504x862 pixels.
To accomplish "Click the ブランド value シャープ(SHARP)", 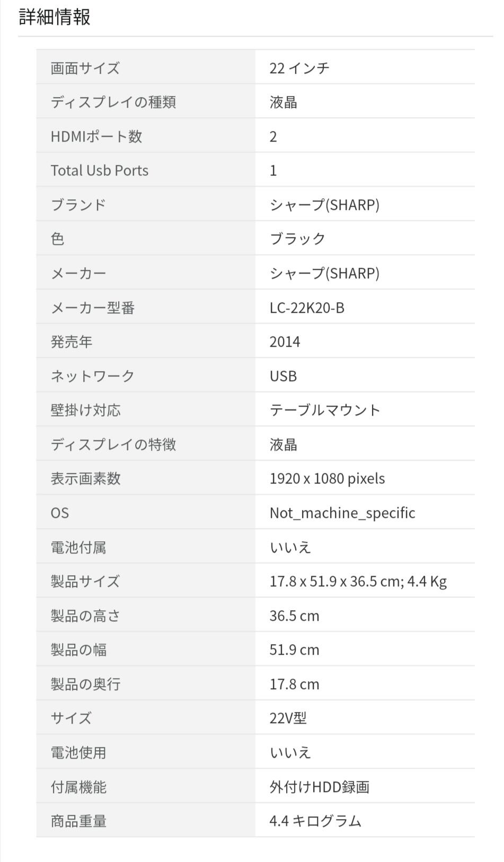I will tap(324, 205).
